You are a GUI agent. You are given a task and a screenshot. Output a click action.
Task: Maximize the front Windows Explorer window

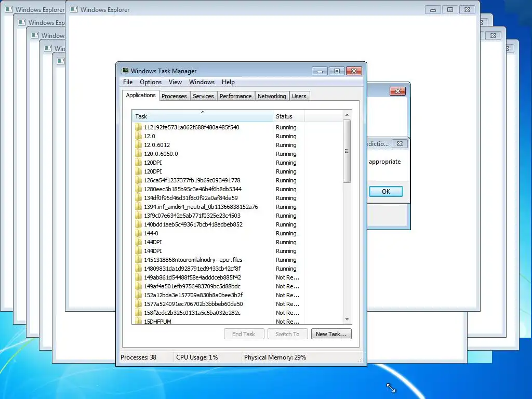pos(450,9)
